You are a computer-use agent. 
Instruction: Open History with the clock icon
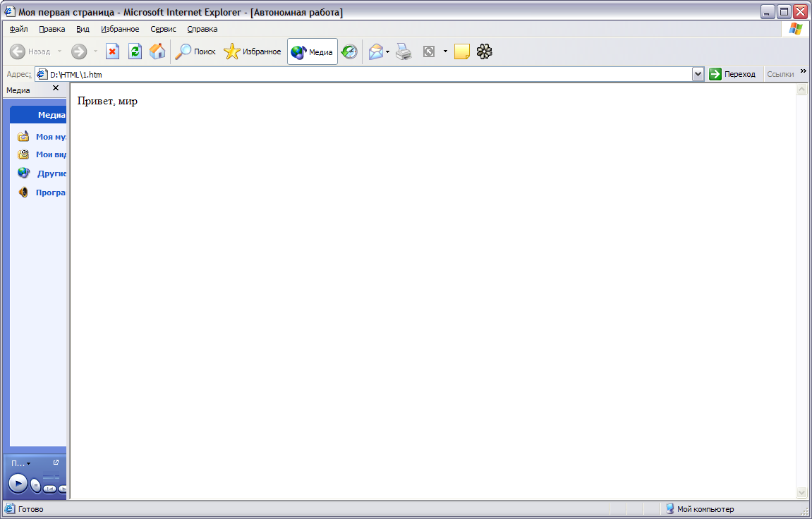pos(349,51)
